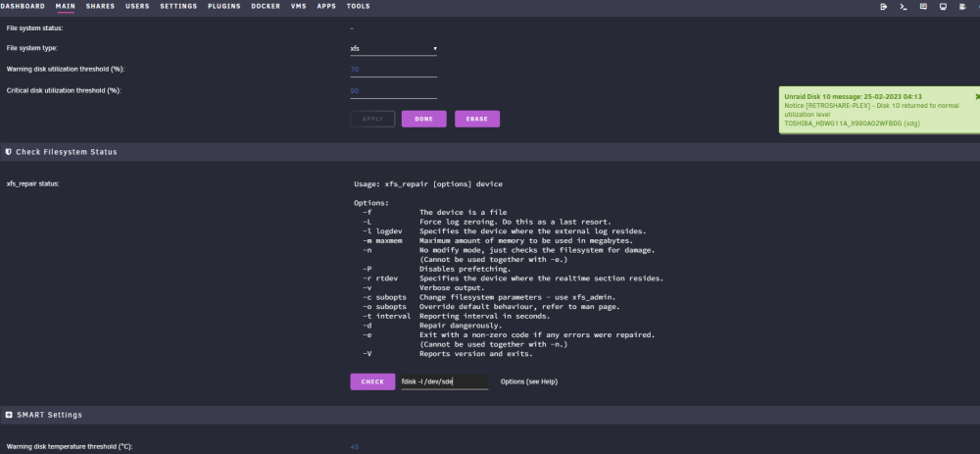Click the Check Filesystem Status section header
Viewport: 980px width, 454px height.
pyautogui.click(x=490, y=152)
